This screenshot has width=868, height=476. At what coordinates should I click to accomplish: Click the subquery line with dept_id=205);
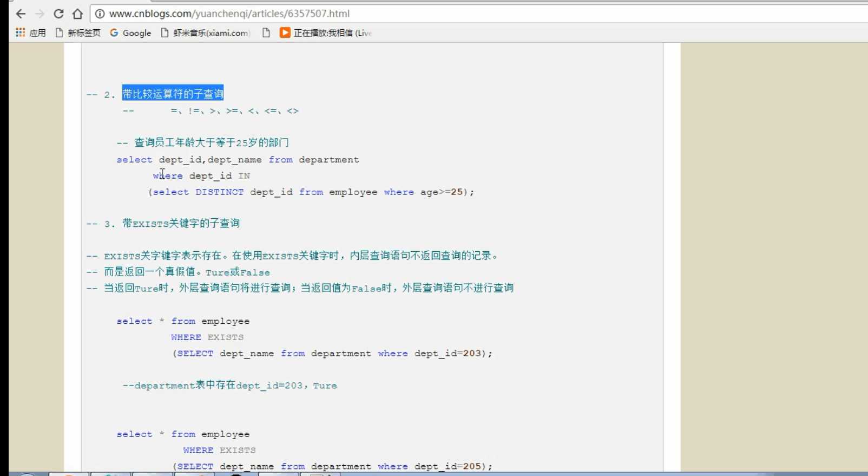tap(332, 466)
